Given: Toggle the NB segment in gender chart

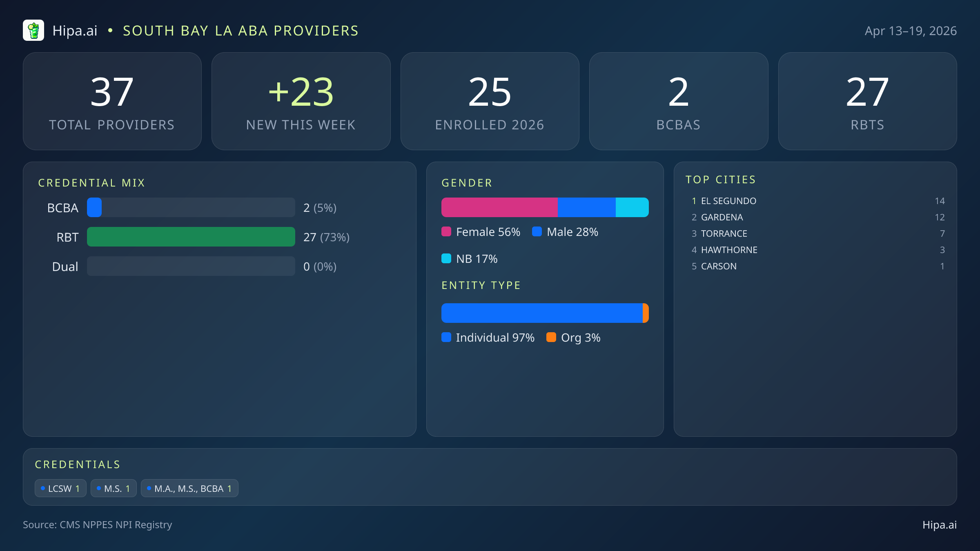Looking at the screenshot, I should point(632,207).
